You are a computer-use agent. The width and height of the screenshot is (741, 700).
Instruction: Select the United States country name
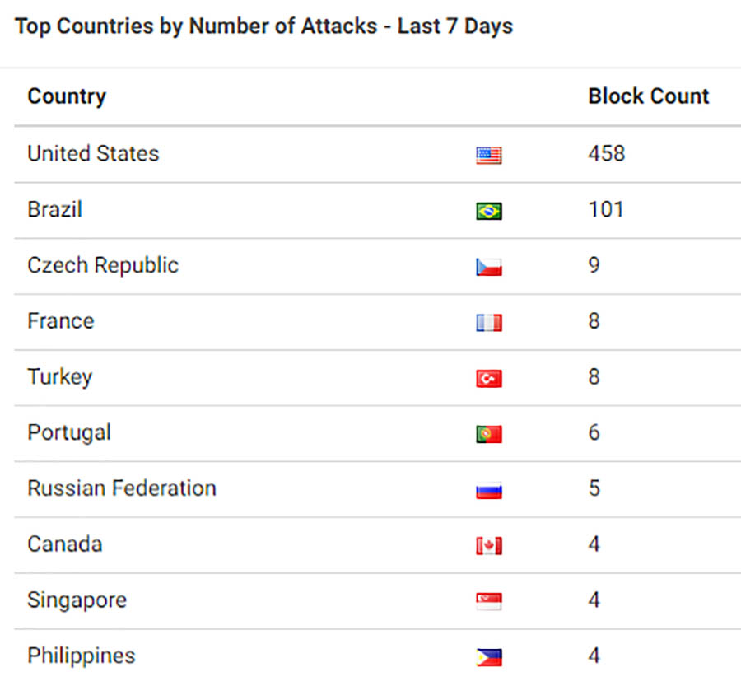coord(93,154)
